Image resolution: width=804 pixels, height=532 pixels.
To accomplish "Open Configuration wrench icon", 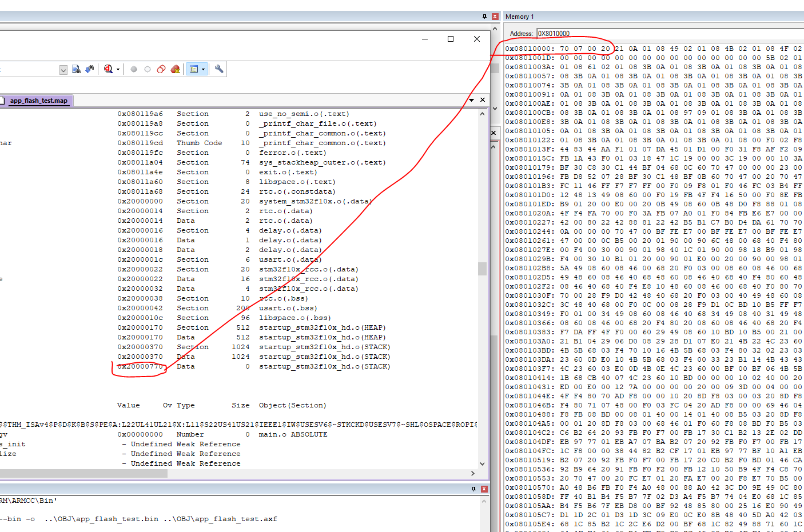I will 219,69.
